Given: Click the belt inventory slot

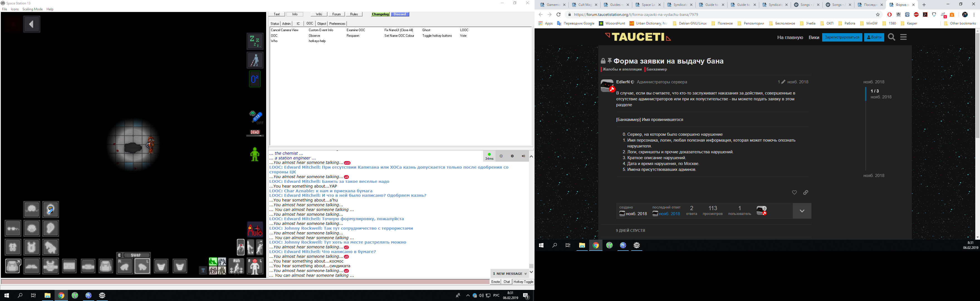Looking at the screenshot, I should 88,266.
